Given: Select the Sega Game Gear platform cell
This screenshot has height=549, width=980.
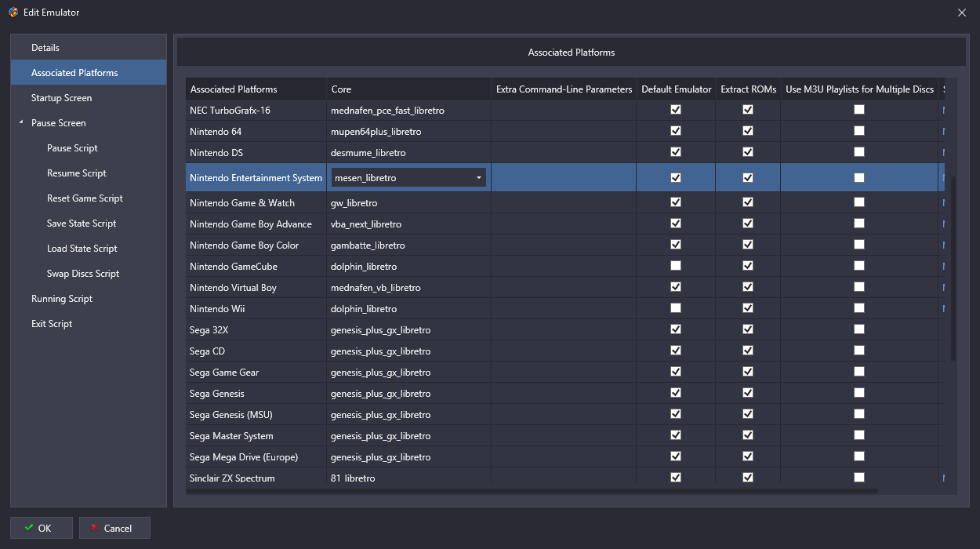Looking at the screenshot, I should (256, 373).
